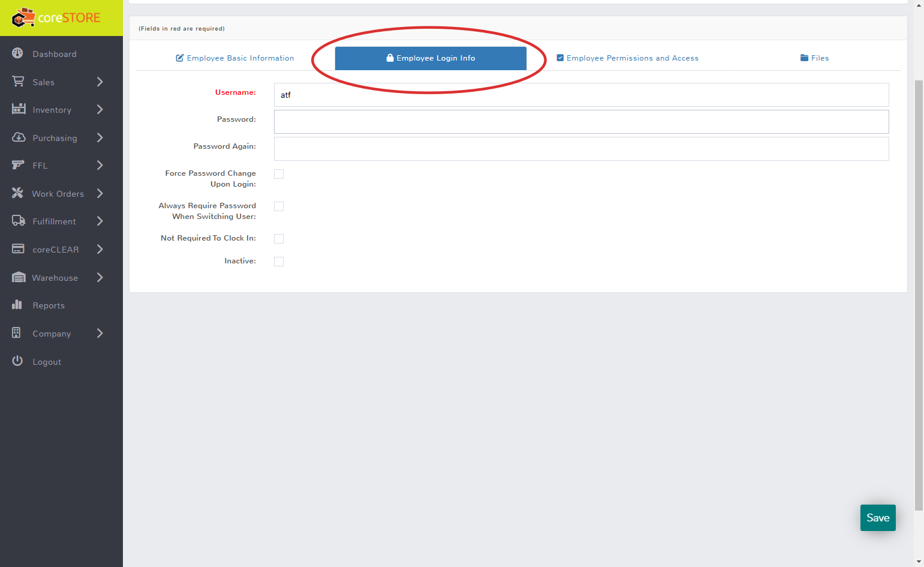Check Always Require Password When Switching User
The image size is (924, 567).
[279, 206]
